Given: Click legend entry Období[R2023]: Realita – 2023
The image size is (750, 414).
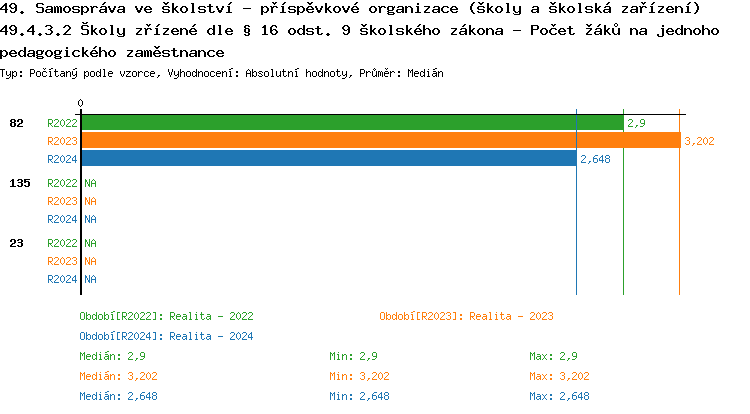Looking at the screenshot, I should (x=466, y=316).
